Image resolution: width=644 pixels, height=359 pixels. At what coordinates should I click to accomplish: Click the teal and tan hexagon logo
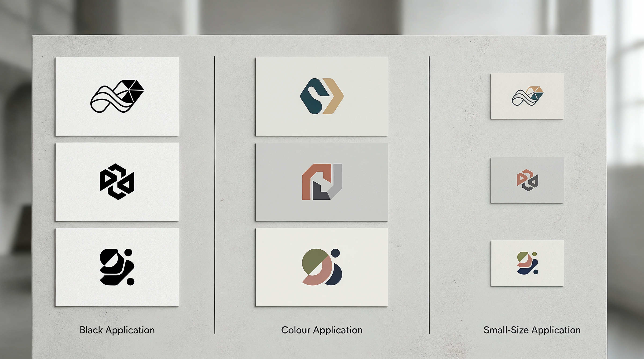322,96
